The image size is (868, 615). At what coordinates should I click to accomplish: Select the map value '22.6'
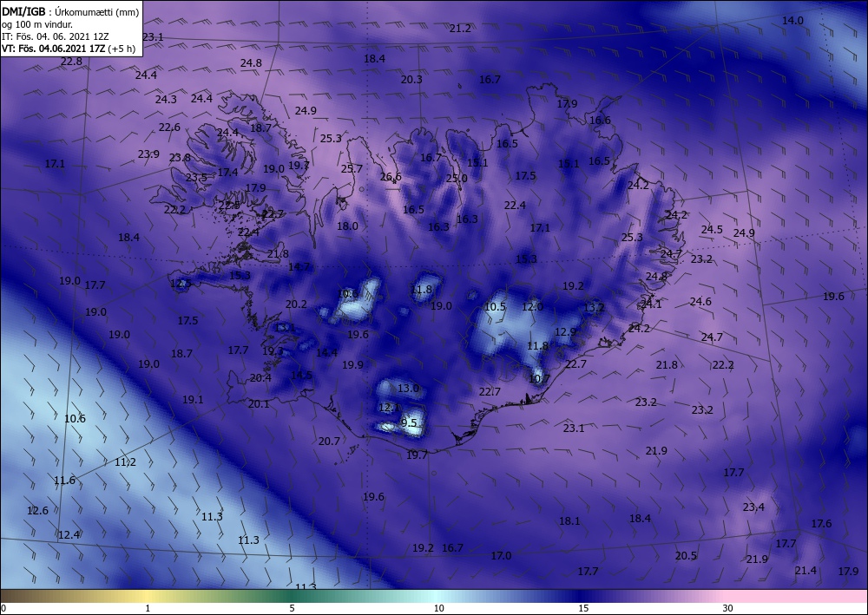[x=169, y=128]
